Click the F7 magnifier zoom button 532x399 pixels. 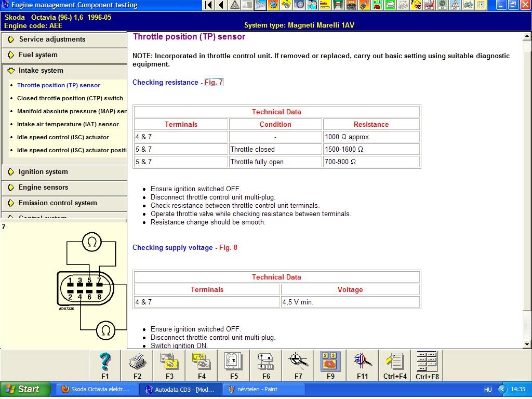pyautogui.click(x=298, y=366)
